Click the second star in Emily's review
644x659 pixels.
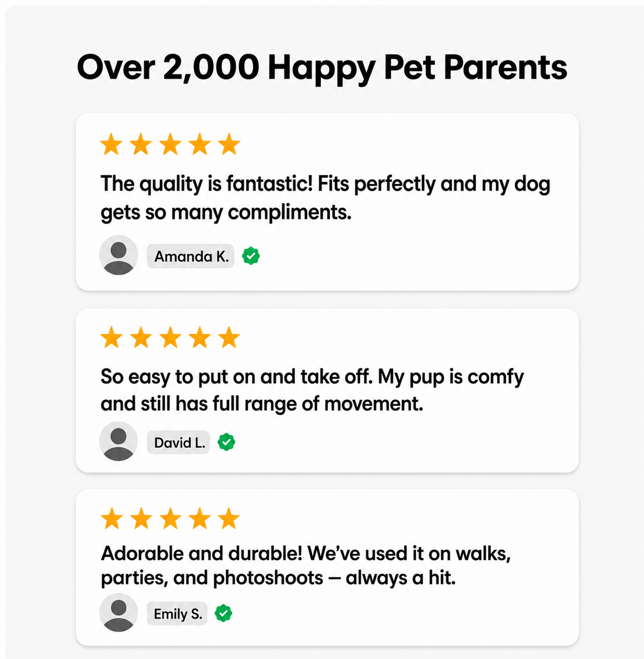tap(141, 518)
